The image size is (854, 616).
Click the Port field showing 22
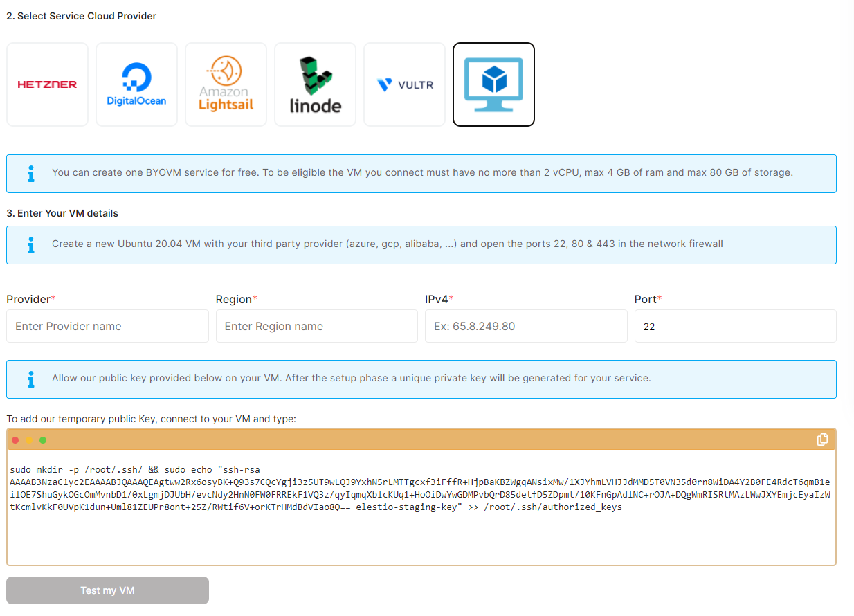coord(734,326)
